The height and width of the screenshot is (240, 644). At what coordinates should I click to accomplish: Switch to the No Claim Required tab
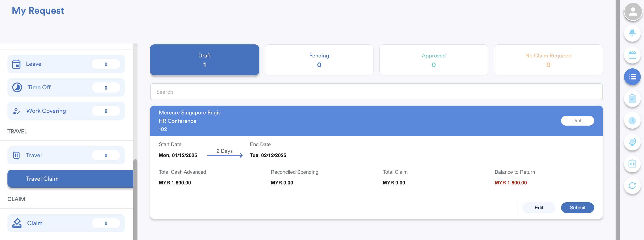point(548,60)
